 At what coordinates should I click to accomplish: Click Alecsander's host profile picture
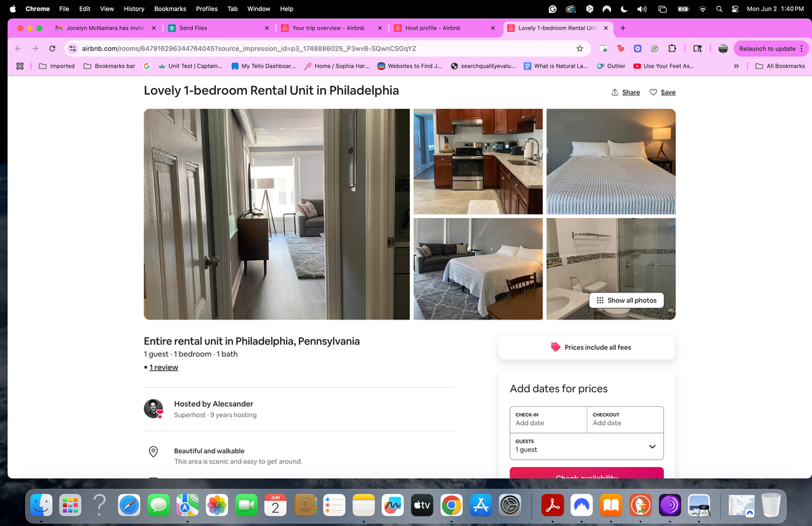(154, 408)
